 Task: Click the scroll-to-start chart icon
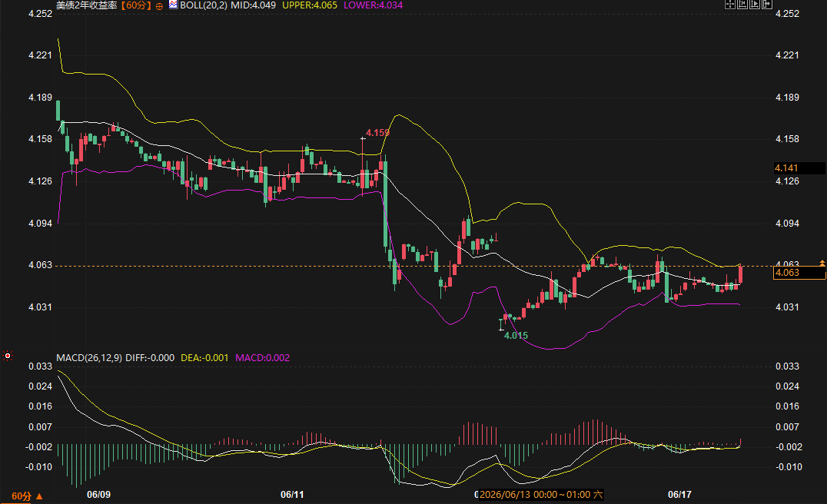click(x=742, y=4)
